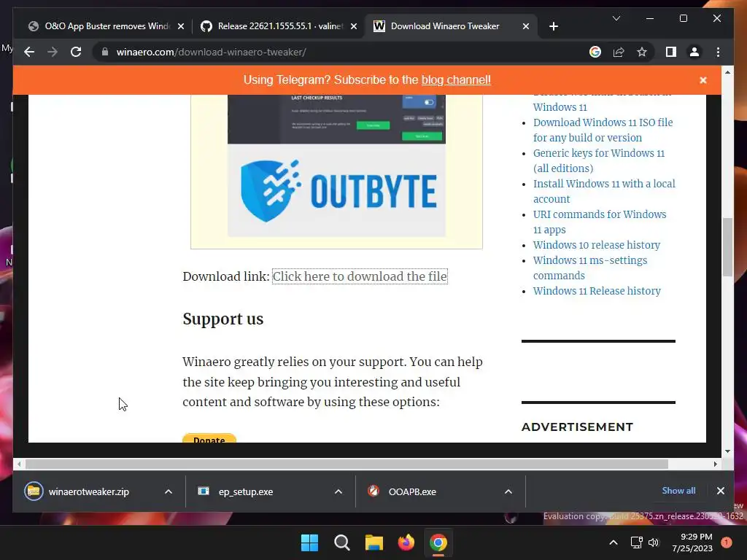Click the yellow Donate button

coord(209,438)
